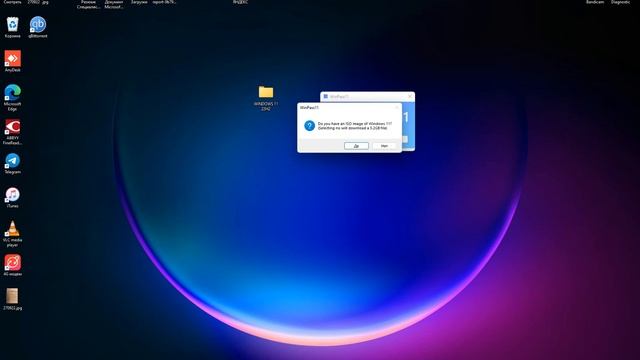This screenshot has height=360, width=640.
Task: Close the WinPass11 question dialog
Action: (396, 107)
